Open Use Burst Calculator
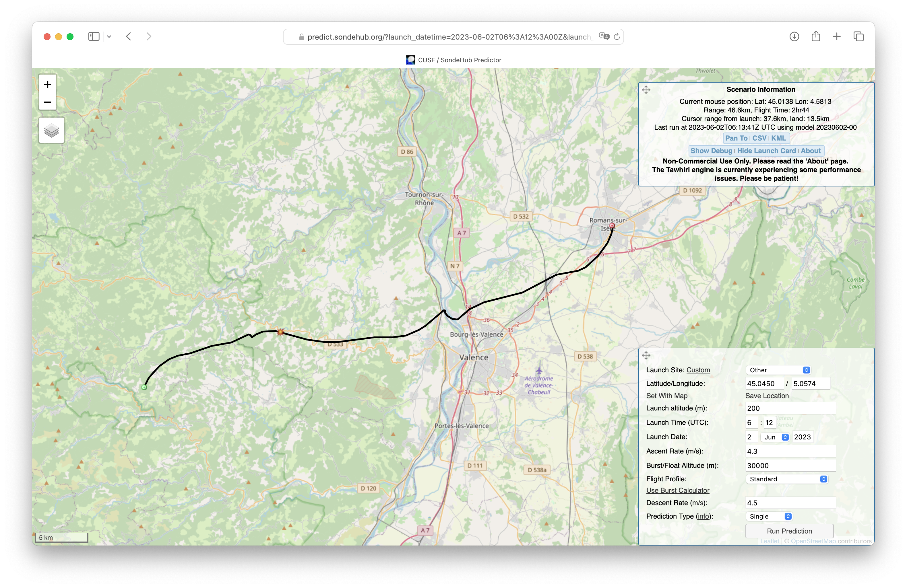This screenshot has width=907, height=588. [678, 490]
